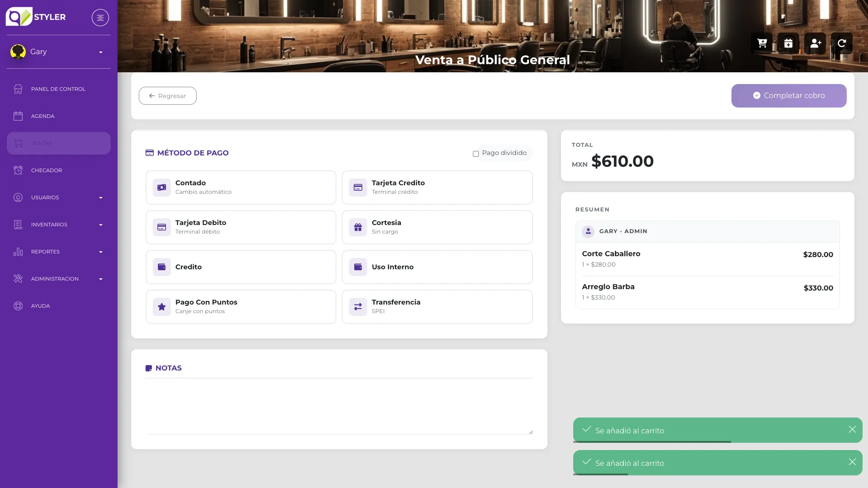Click the Regresar back button
The width and height of the screenshot is (868, 488).
coord(168,96)
